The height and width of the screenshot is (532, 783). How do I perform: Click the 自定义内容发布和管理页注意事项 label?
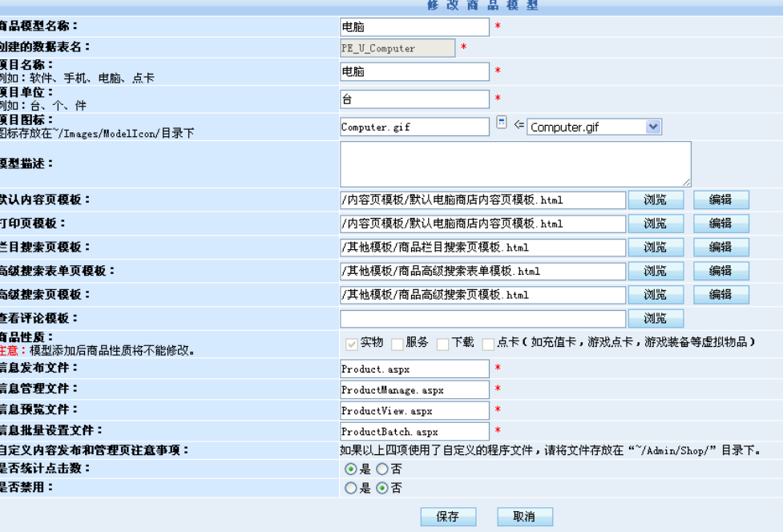(x=95, y=450)
